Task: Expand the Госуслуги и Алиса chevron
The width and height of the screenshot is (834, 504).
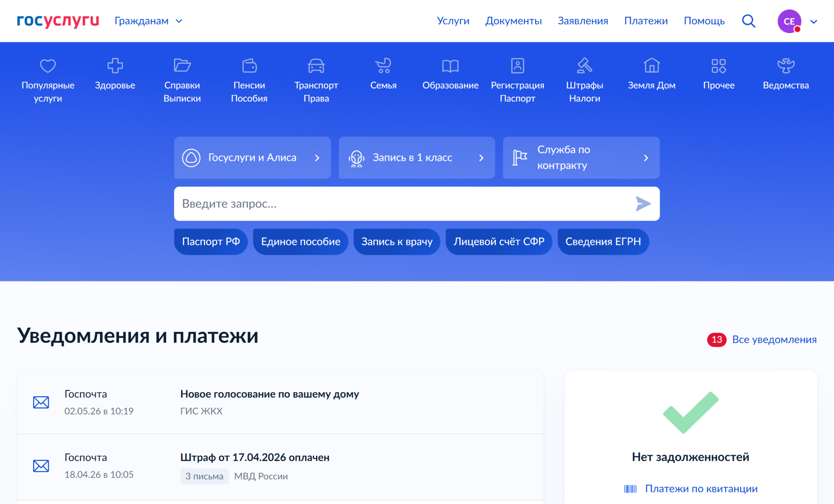Action: pos(317,158)
